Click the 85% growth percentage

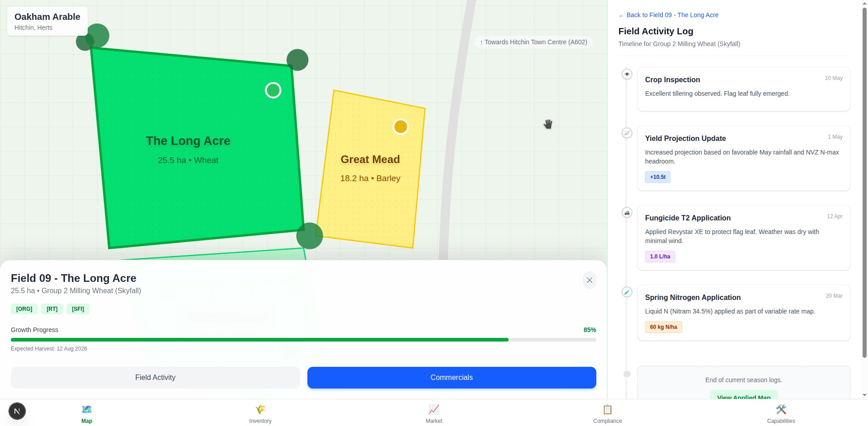[590, 330]
